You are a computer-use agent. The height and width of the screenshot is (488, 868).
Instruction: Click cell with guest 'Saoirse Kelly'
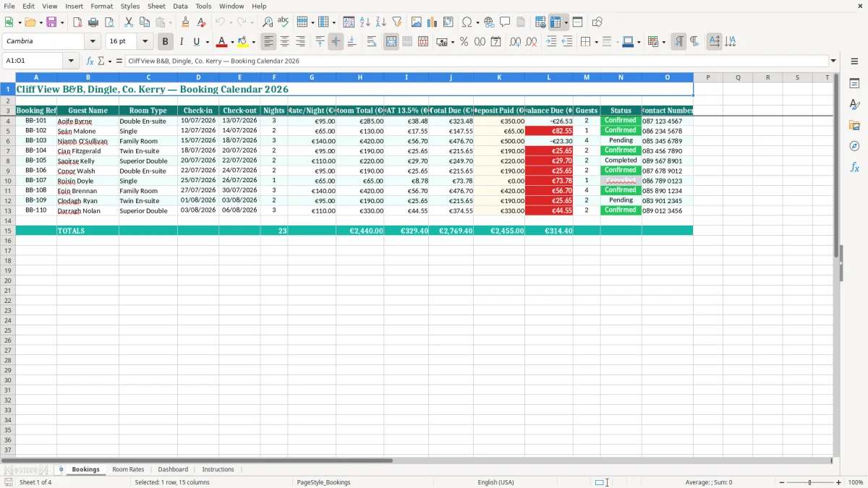88,160
